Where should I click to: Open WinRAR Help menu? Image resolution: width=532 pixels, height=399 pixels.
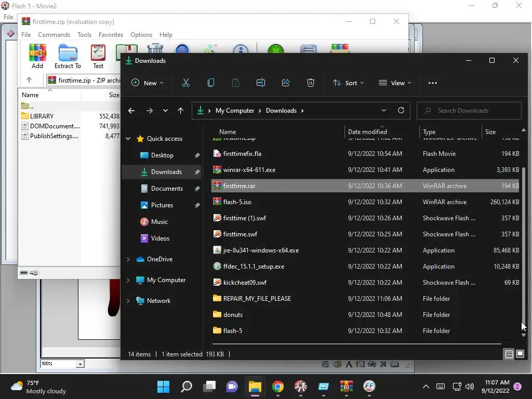(166, 35)
